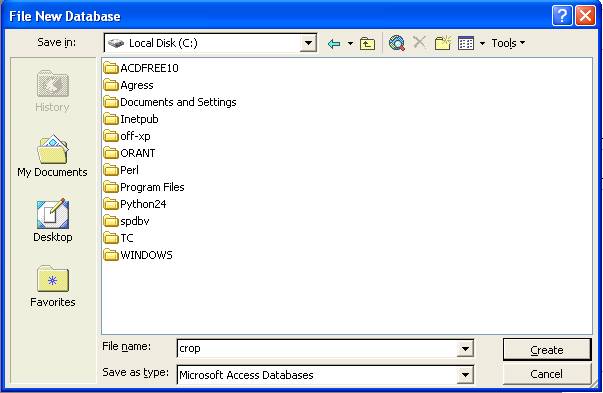Go up one folder level
This screenshot has height=393, width=603.
[367, 43]
